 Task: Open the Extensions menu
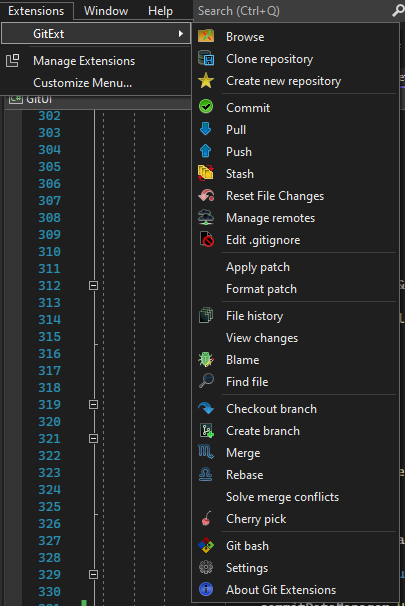coord(36,10)
